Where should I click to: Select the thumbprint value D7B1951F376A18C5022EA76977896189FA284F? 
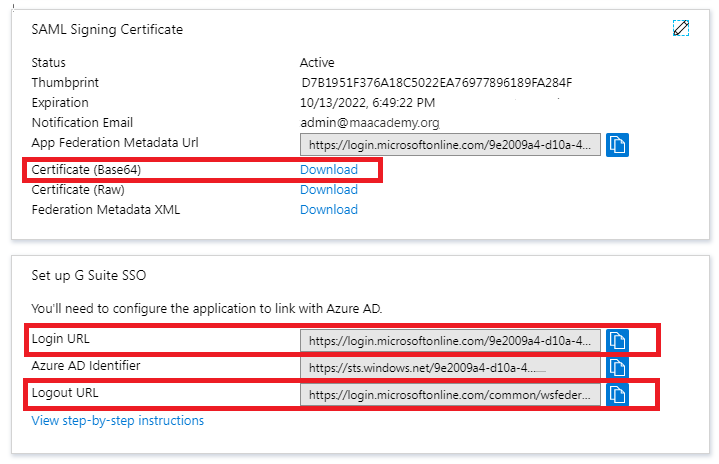tap(437, 83)
